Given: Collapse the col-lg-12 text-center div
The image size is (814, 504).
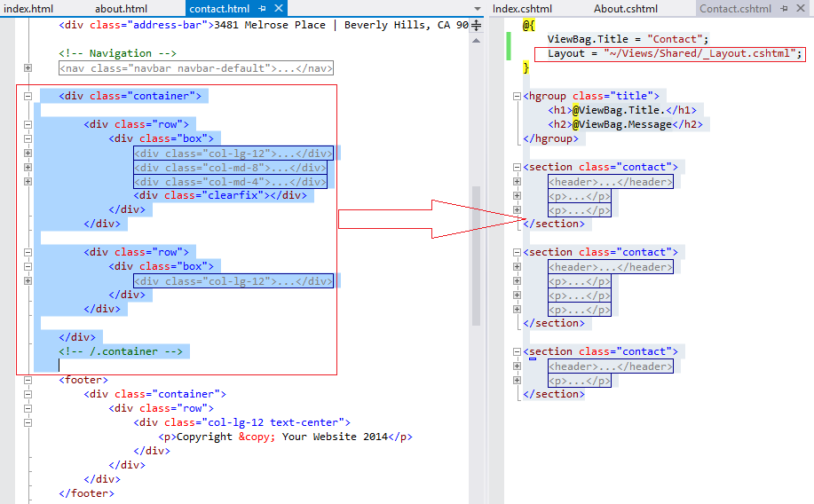Looking at the screenshot, I should [28, 422].
